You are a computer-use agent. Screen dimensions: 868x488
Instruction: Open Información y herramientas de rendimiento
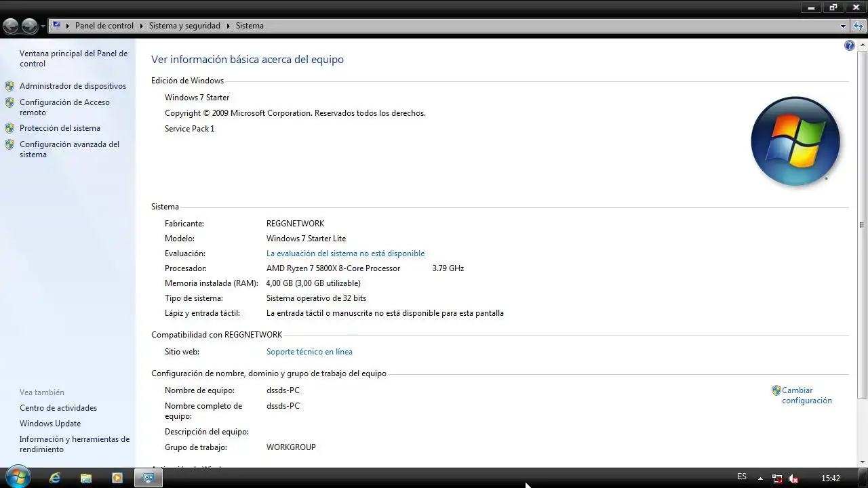coord(75,444)
